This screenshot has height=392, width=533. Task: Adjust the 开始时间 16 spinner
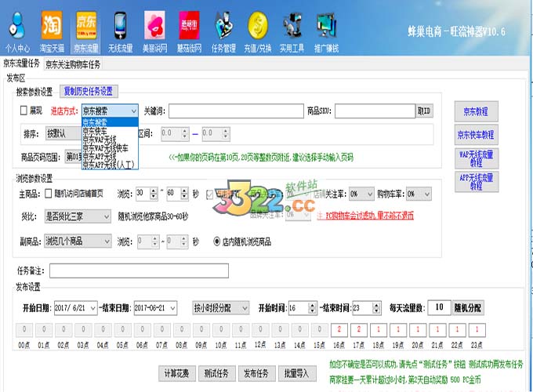(x=312, y=308)
